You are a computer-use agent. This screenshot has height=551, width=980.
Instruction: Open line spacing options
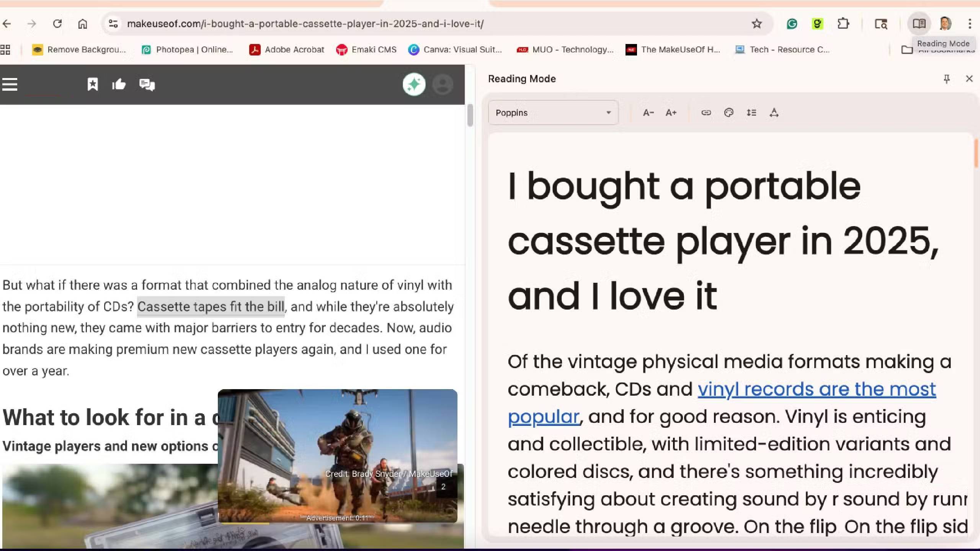pyautogui.click(x=751, y=112)
